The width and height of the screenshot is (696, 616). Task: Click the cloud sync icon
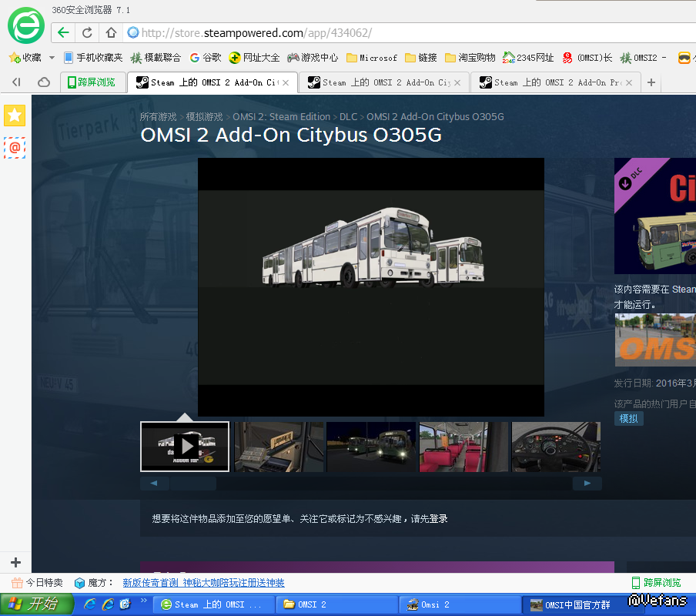[43, 82]
